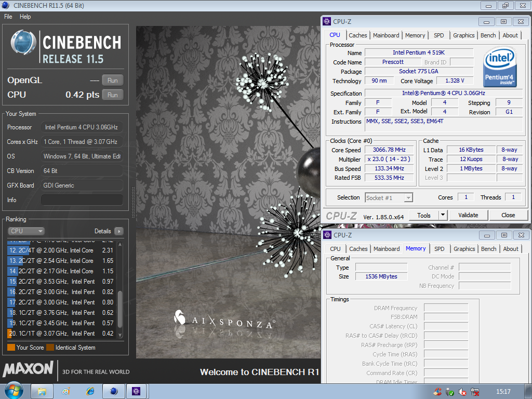Select Caches tab in top CPU-Z

357,35
